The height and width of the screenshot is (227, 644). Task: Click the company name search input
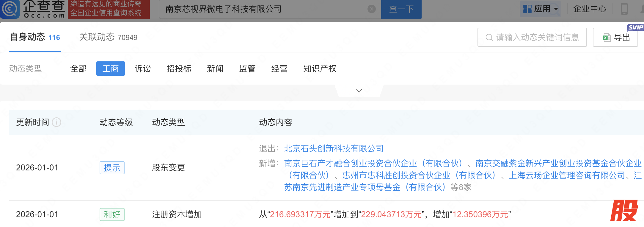pos(265,9)
